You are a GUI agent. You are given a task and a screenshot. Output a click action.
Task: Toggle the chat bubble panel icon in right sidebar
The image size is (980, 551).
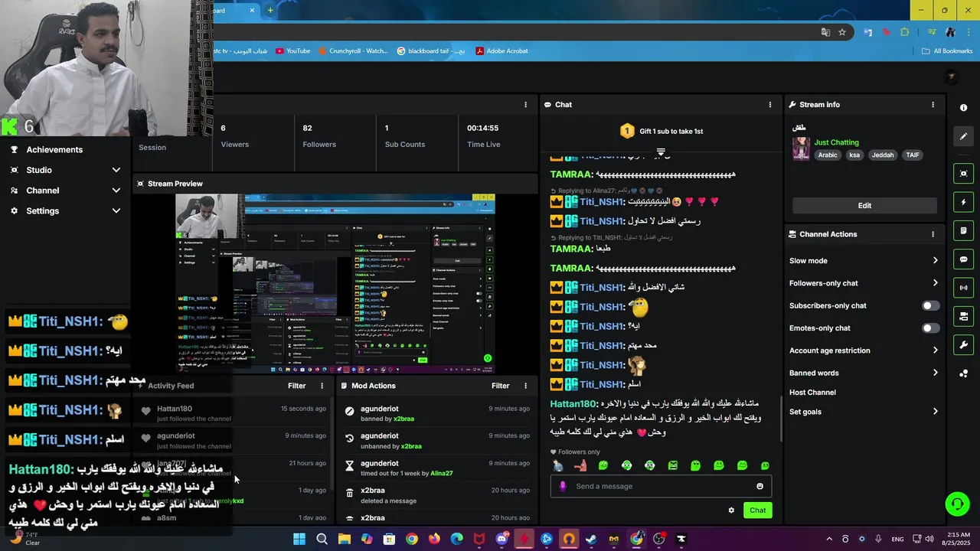[964, 259]
